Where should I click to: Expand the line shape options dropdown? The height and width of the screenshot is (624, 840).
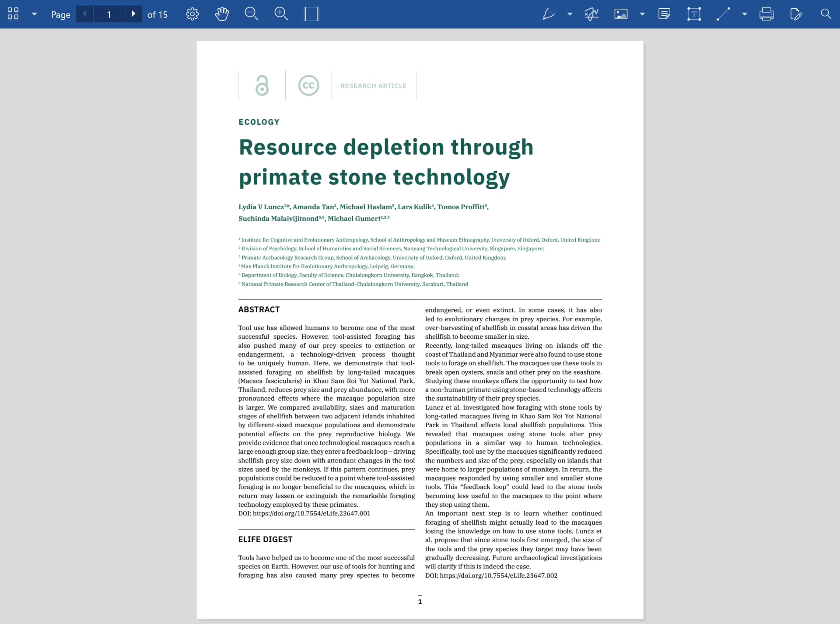pos(745,14)
